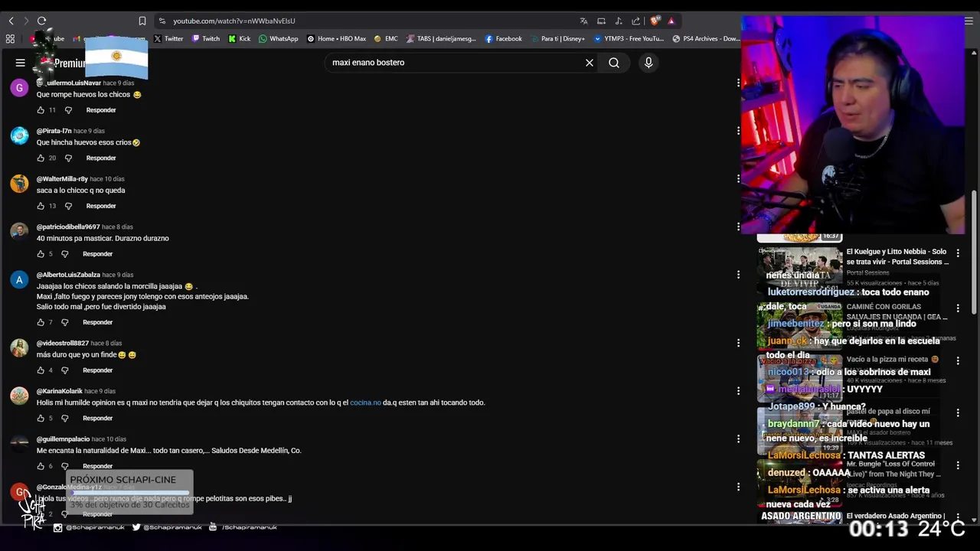980x551 pixels.
Task: Open Pirata-l7n's avatar picture
Action: click(19, 136)
